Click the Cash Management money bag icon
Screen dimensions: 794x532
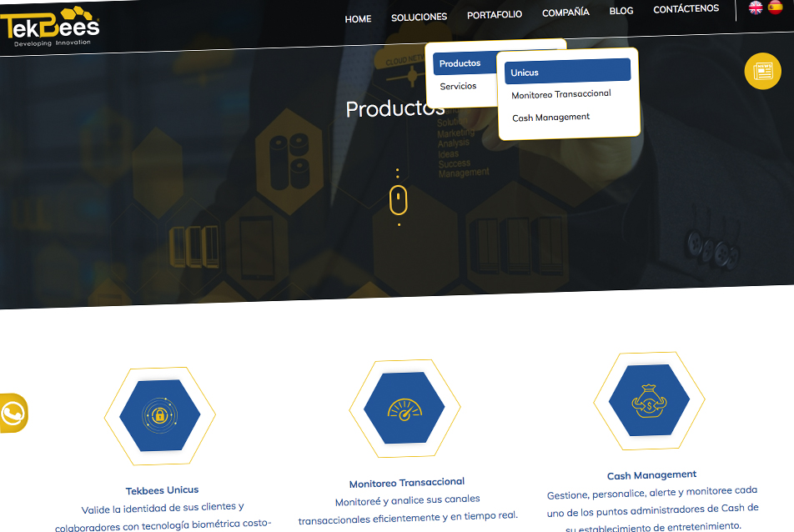[x=649, y=401]
